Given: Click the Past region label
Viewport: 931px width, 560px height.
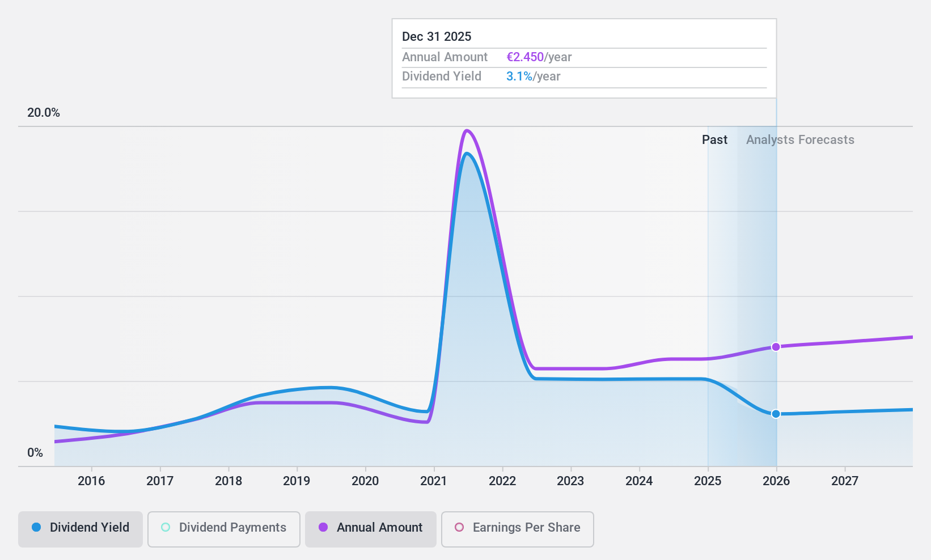Looking at the screenshot, I should [714, 140].
